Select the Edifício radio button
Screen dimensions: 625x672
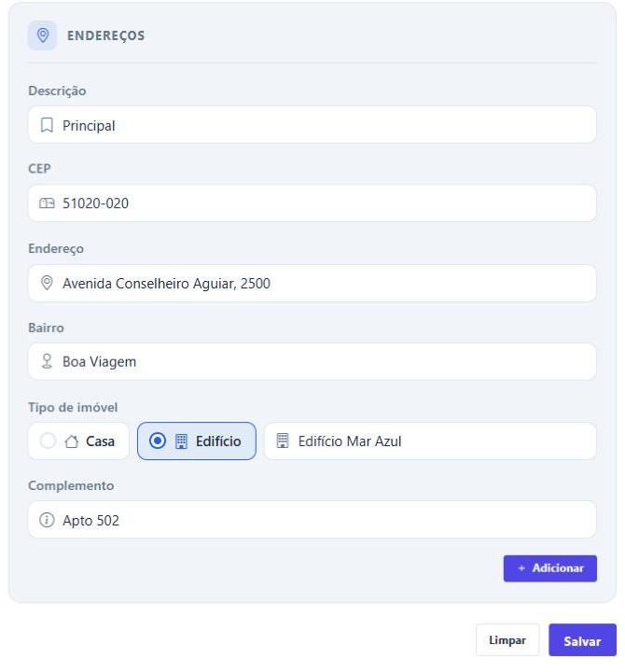pos(158,441)
